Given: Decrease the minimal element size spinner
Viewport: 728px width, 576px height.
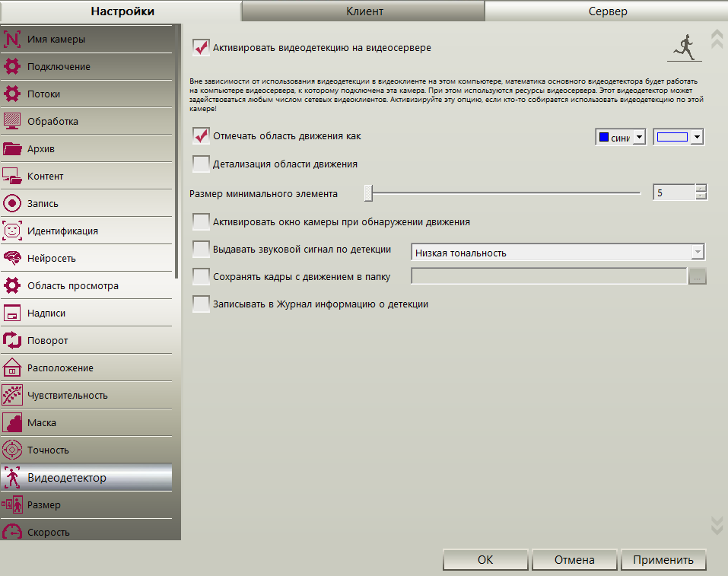Looking at the screenshot, I should click(x=701, y=196).
